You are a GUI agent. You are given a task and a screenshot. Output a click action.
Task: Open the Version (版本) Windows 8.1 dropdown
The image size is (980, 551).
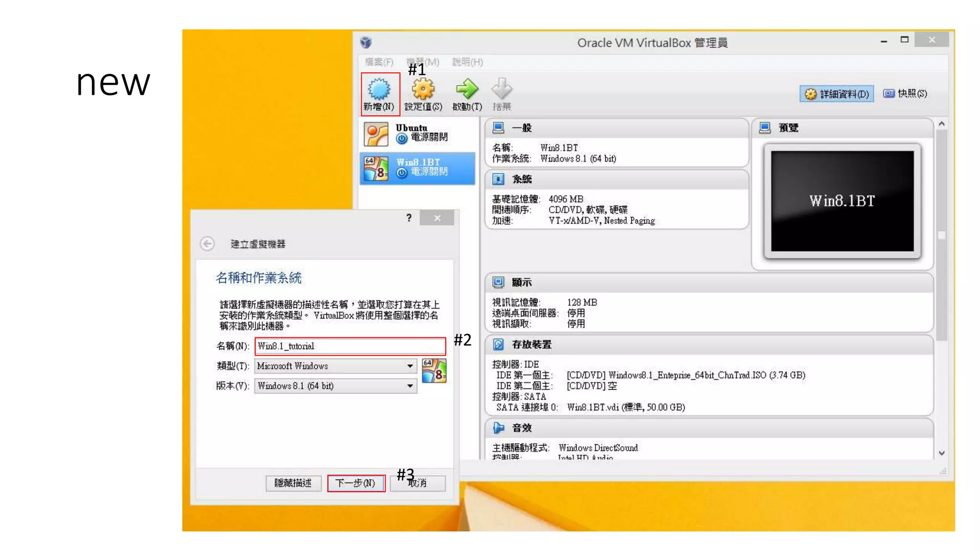click(x=335, y=386)
